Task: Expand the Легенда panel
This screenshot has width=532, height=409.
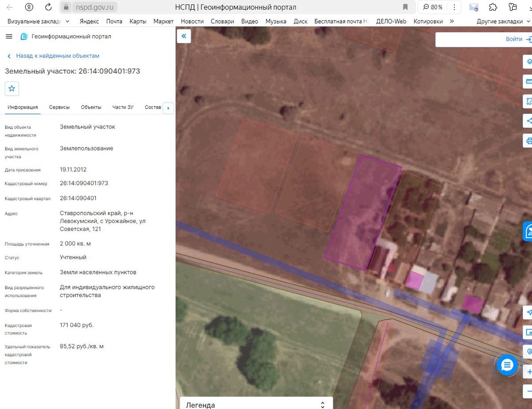Action: [x=256, y=405]
